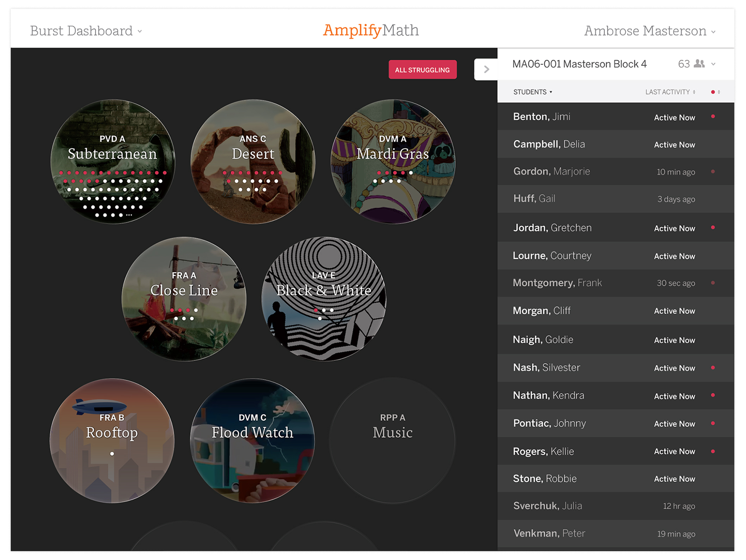Open the ANS C Desert burst
The height and width of the screenshot is (560, 746).
pyautogui.click(x=253, y=162)
